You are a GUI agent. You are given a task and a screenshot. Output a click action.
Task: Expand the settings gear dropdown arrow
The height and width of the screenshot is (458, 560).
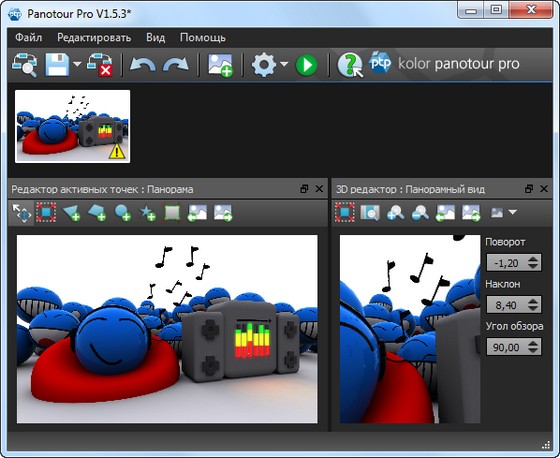click(284, 64)
